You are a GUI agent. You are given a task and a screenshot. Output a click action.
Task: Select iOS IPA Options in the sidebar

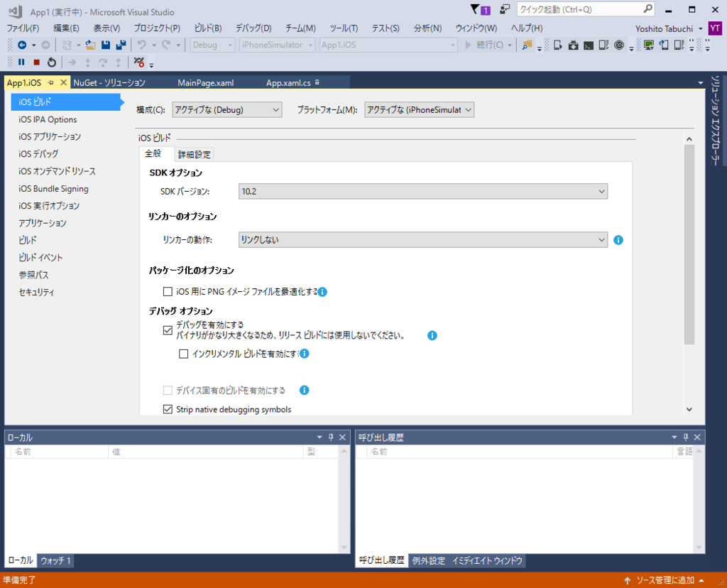pyautogui.click(x=48, y=119)
